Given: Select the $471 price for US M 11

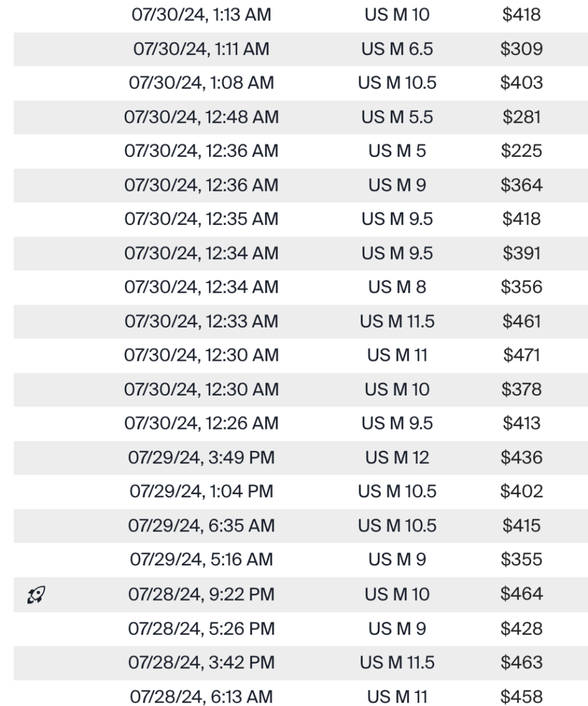Looking at the screenshot, I should tap(521, 356).
